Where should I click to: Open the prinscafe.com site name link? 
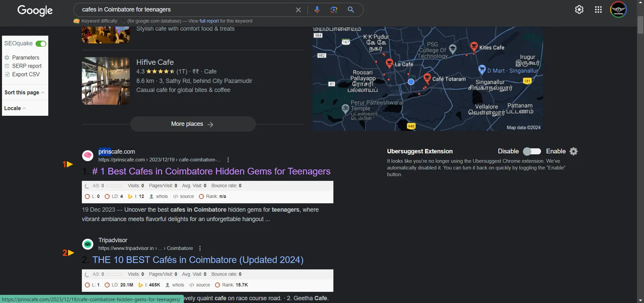pos(117,152)
